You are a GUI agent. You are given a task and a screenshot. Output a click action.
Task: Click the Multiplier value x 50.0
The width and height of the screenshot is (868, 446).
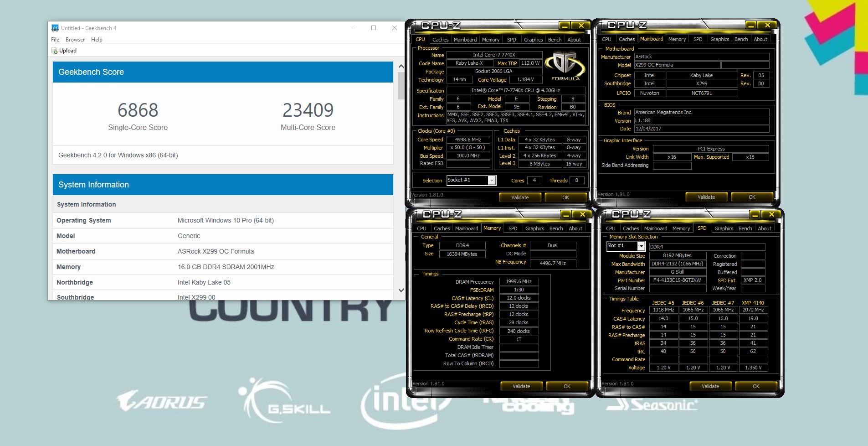point(468,148)
